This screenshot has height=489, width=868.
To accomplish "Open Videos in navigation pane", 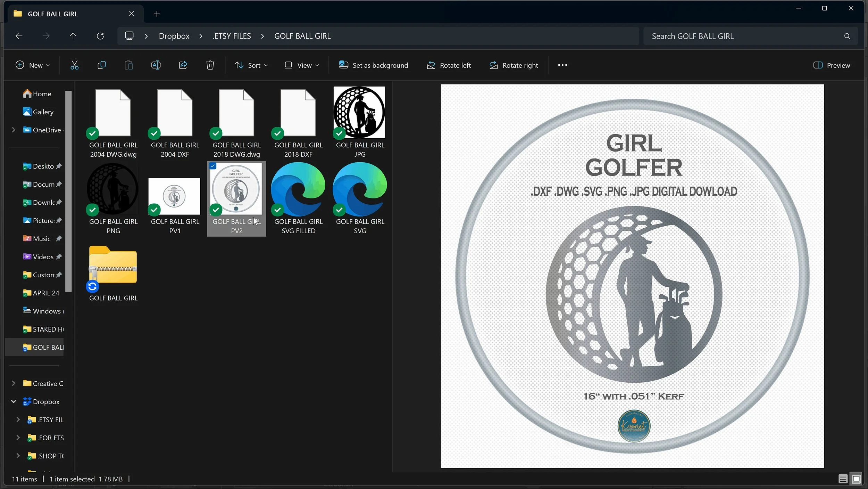I will coord(42,256).
